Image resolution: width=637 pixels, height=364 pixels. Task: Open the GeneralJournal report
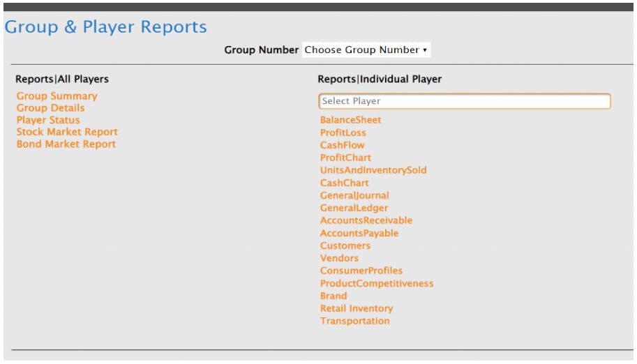[354, 195]
